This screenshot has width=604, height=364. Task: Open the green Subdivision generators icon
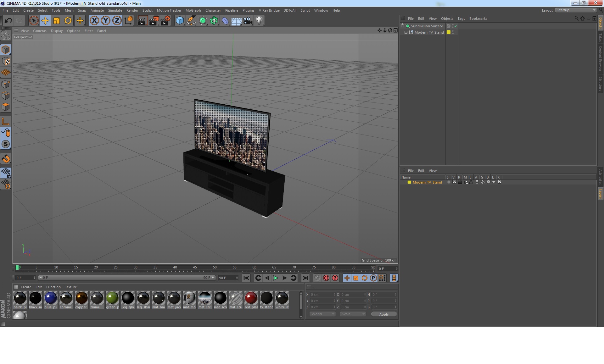click(203, 21)
